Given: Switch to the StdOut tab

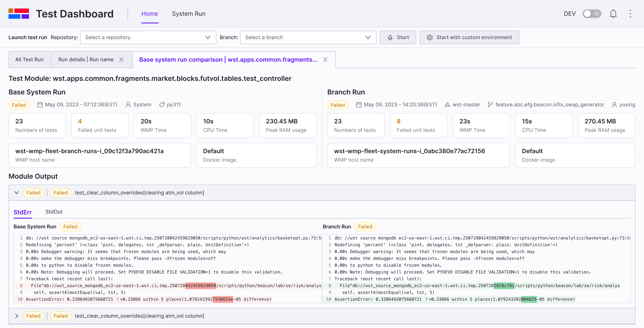Looking at the screenshot, I should (x=54, y=212).
